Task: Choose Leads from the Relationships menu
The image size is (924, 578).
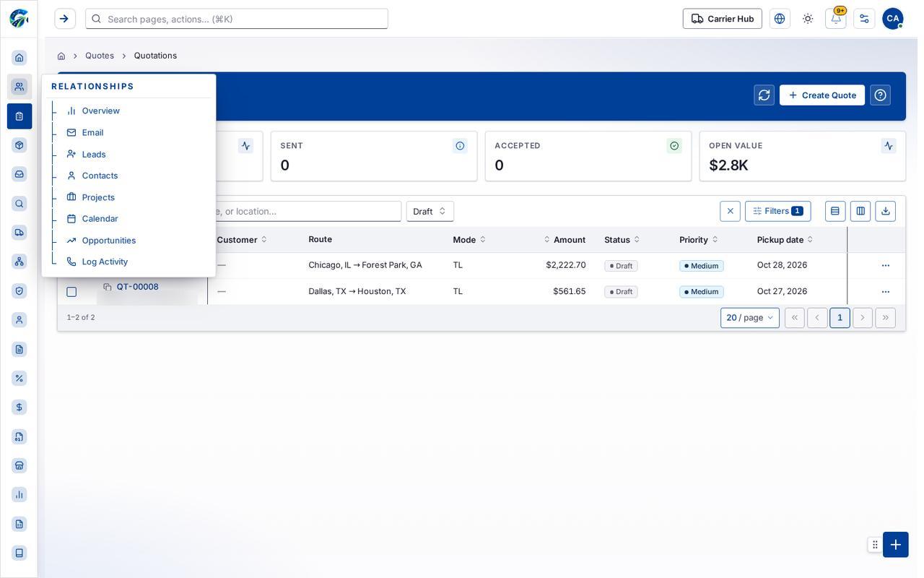Action: pos(94,154)
